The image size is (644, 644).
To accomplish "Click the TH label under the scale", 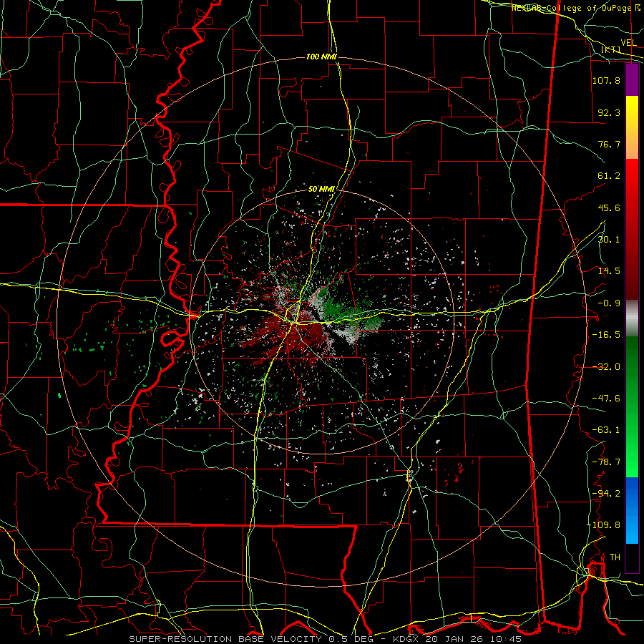I will click(615, 557).
